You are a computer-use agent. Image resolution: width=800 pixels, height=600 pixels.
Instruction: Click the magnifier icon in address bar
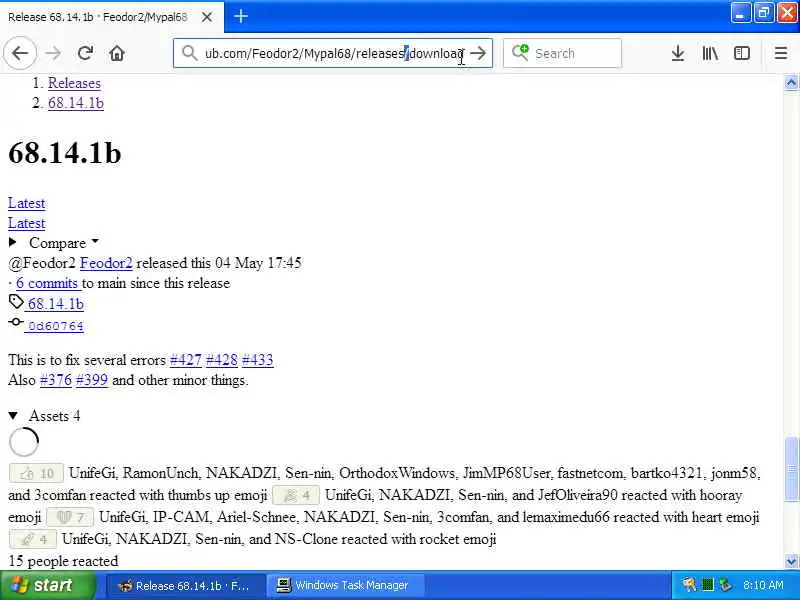pos(189,53)
